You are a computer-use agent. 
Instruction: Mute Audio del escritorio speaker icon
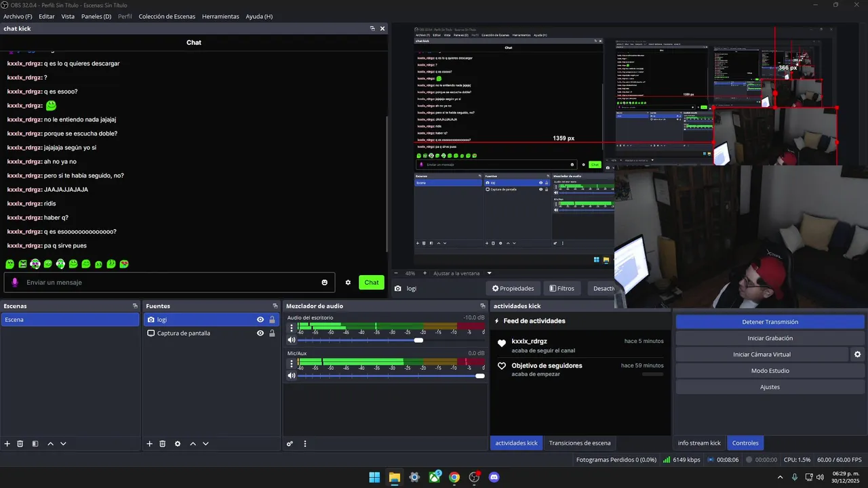pyautogui.click(x=292, y=340)
